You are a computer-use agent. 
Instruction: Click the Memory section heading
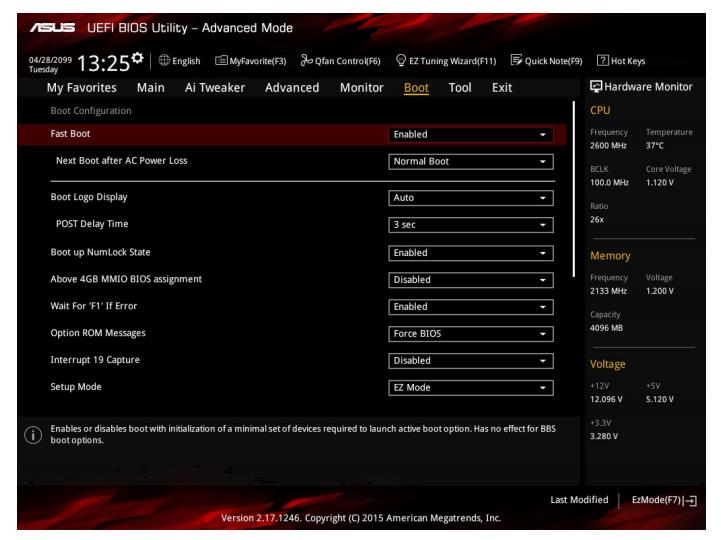pos(610,256)
